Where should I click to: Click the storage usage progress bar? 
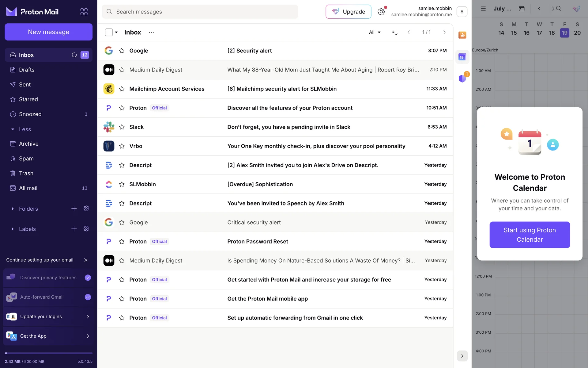[48, 353]
